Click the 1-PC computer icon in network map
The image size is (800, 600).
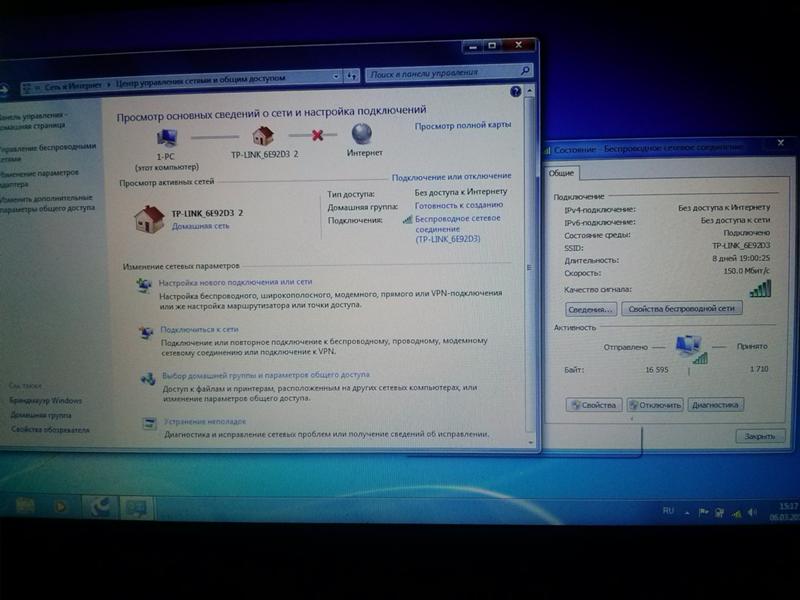click(x=166, y=138)
